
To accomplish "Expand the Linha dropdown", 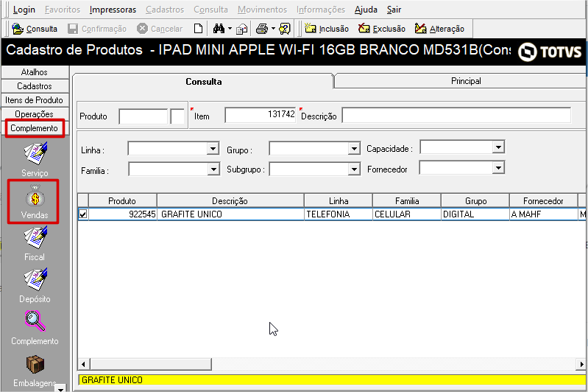I will coord(213,149).
